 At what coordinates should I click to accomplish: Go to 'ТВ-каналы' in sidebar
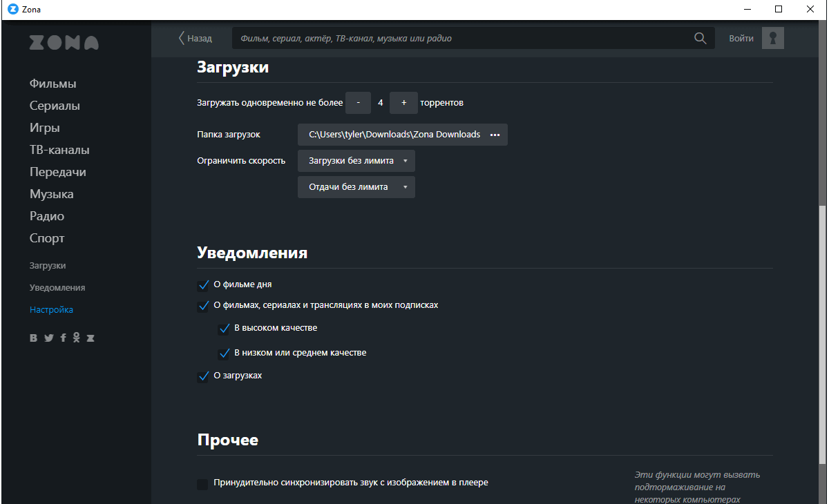[x=59, y=150]
